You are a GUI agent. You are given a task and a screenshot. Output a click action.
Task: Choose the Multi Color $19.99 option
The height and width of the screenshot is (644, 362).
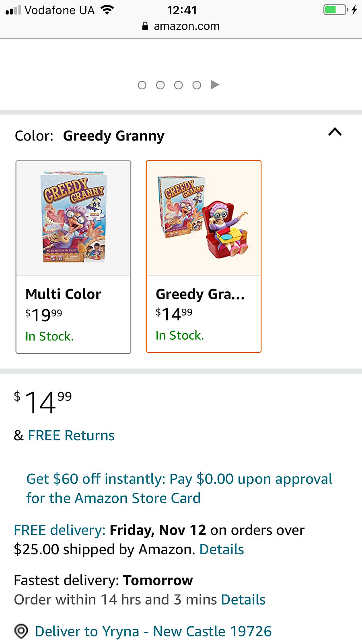coord(73,314)
